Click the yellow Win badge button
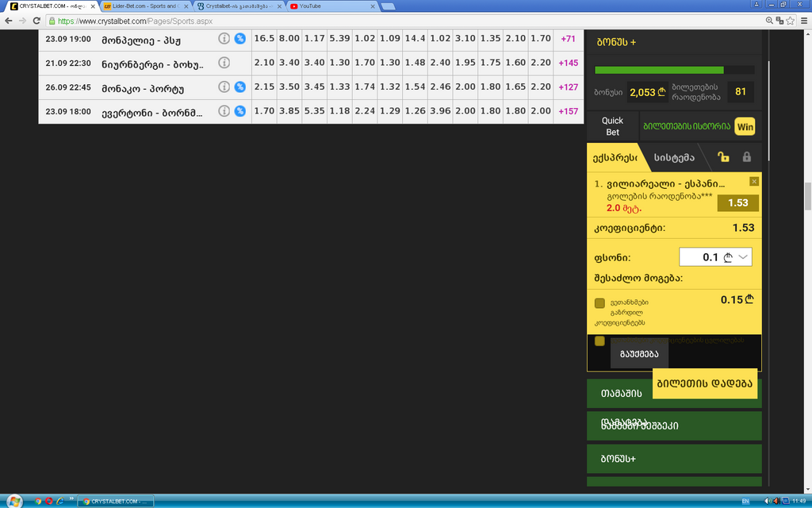This screenshot has height=508, width=812. click(x=745, y=126)
